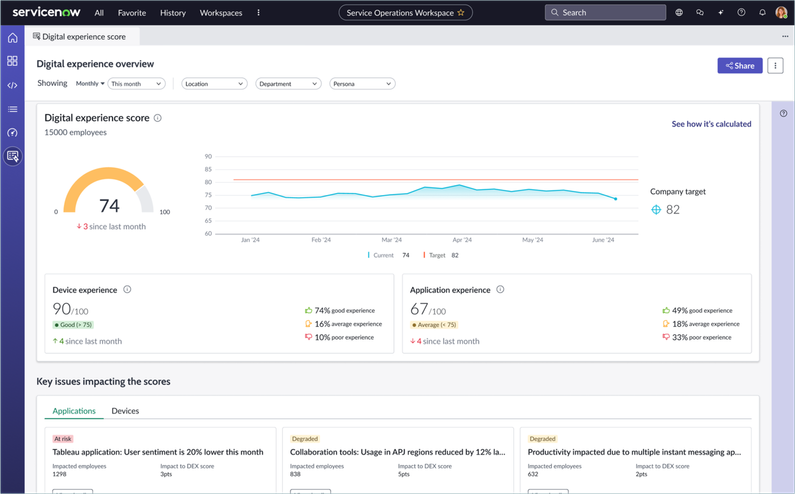
Task: Open the Location filter dropdown
Action: [214, 84]
